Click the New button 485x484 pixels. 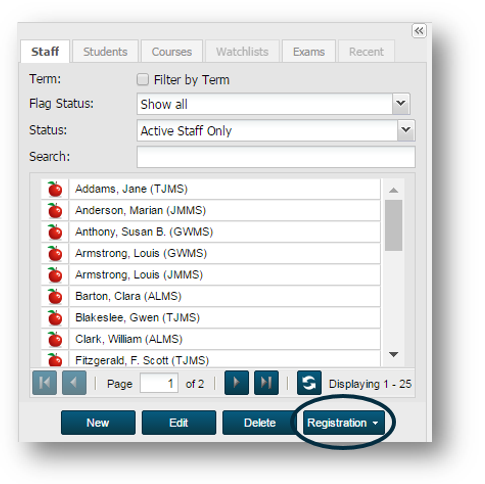coord(98,423)
